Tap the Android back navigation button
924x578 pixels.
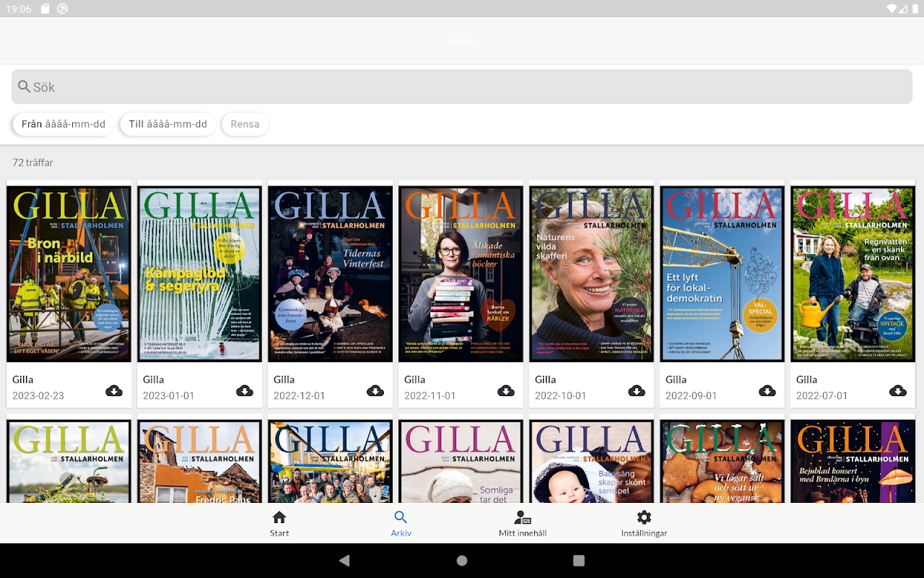pos(344,561)
